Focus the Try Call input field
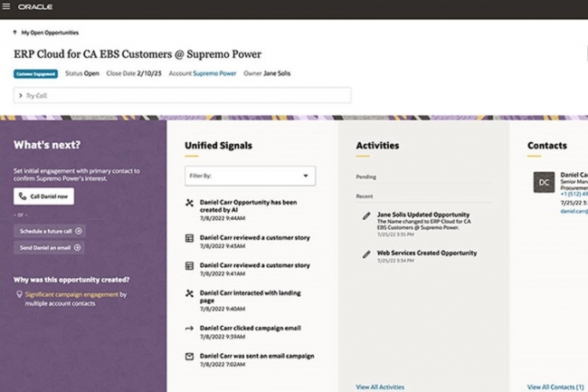Screen dimensions: 588x392 [182, 95]
